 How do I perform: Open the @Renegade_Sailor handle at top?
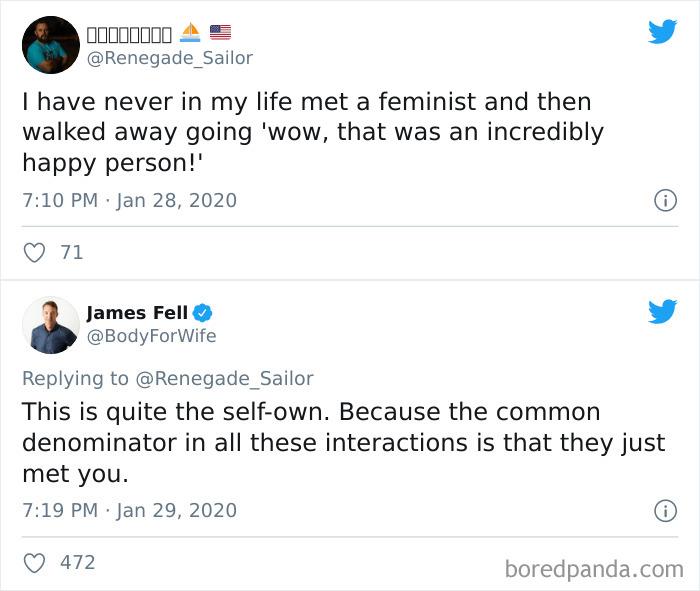pos(170,58)
